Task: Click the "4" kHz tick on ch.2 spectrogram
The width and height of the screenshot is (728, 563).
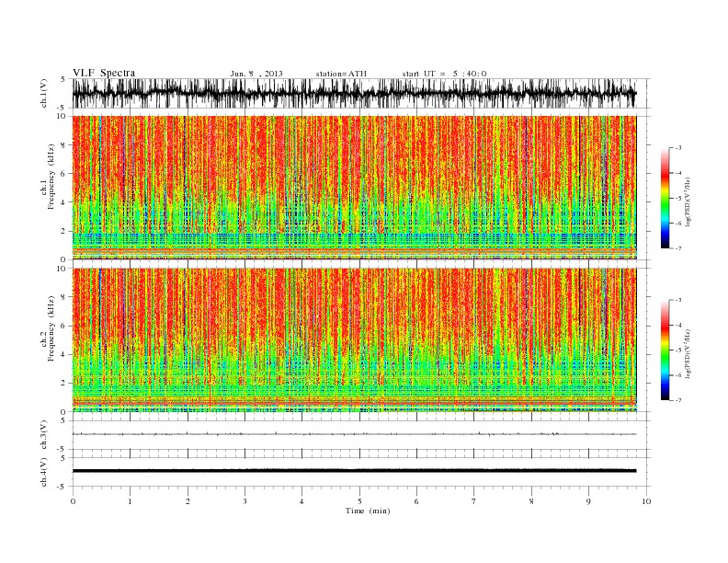Action: tap(64, 354)
